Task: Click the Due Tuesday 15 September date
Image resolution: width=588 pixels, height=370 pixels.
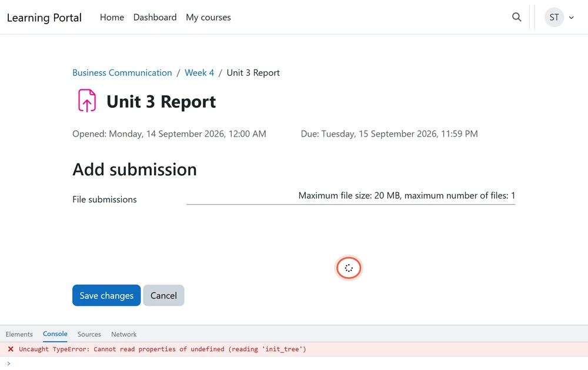Action: 389,134
